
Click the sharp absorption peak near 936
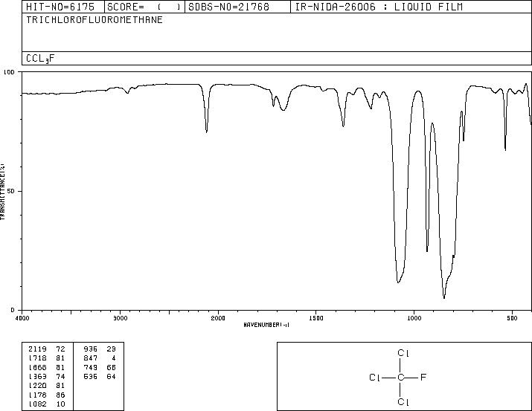pyautogui.click(x=427, y=250)
